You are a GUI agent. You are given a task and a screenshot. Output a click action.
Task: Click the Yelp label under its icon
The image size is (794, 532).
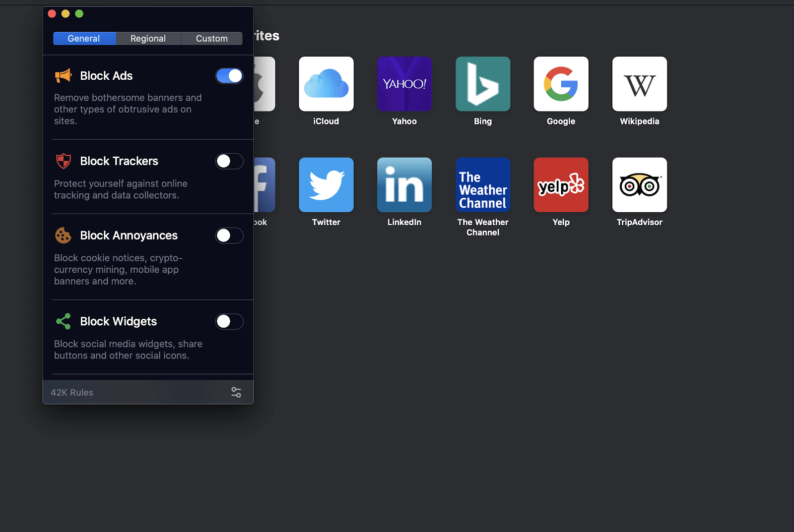(561, 222)
